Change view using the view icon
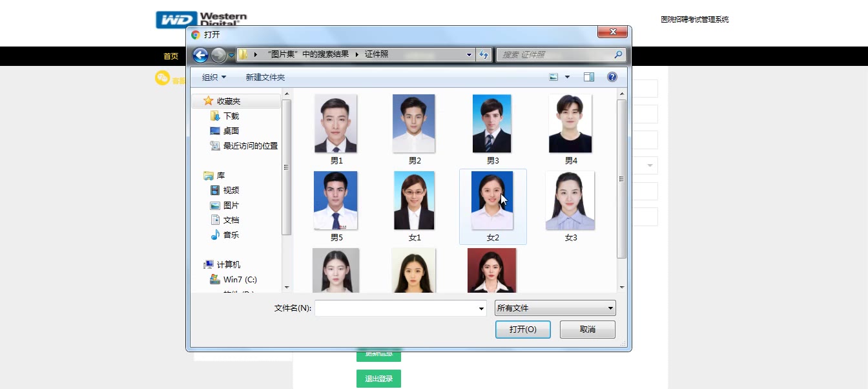Viewport: 868px width, 389px height. 553,77
